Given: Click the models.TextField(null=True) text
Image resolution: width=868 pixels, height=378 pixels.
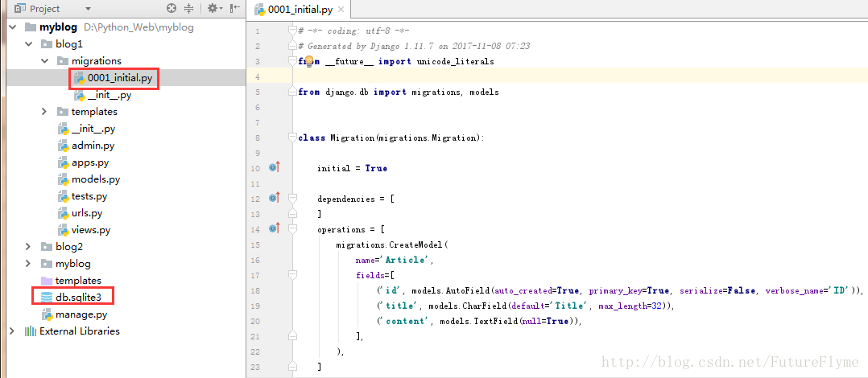Looking at the screenshot, I should pos(509,321).
